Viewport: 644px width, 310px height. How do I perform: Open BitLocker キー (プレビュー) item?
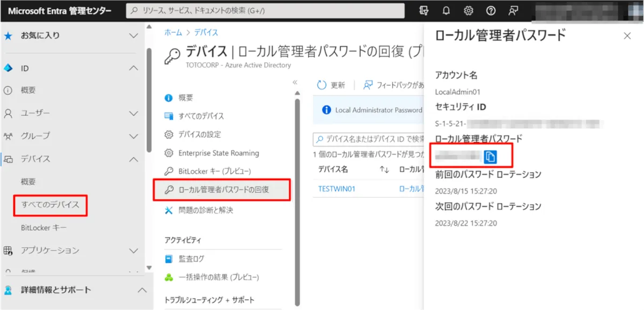pos(215,171)
